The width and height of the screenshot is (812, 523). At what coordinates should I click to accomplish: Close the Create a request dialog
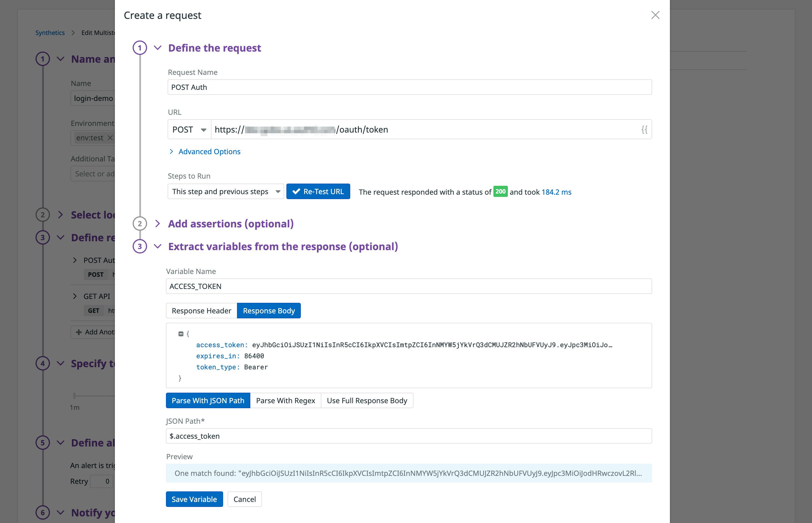(655, 15)
